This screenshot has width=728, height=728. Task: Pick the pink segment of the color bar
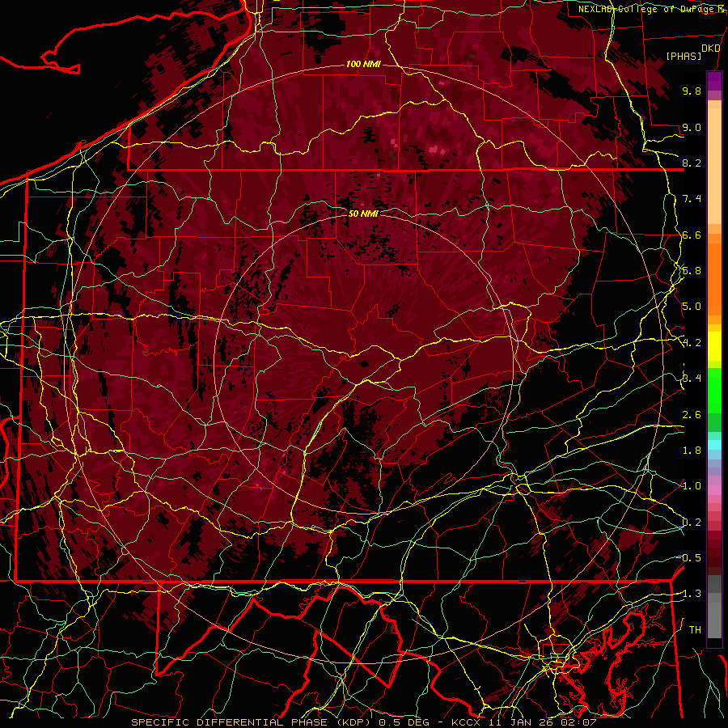pos(714,490)
